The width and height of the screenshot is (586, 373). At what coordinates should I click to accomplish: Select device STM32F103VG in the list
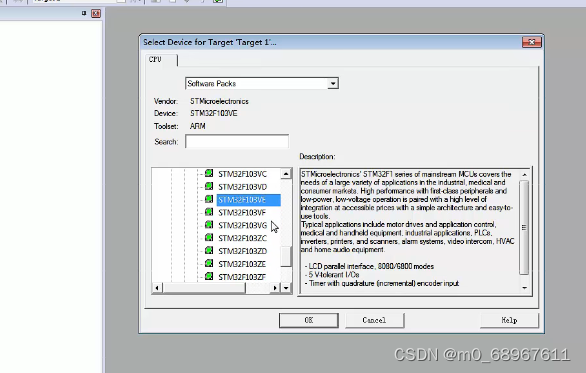[x=243, y=225]
